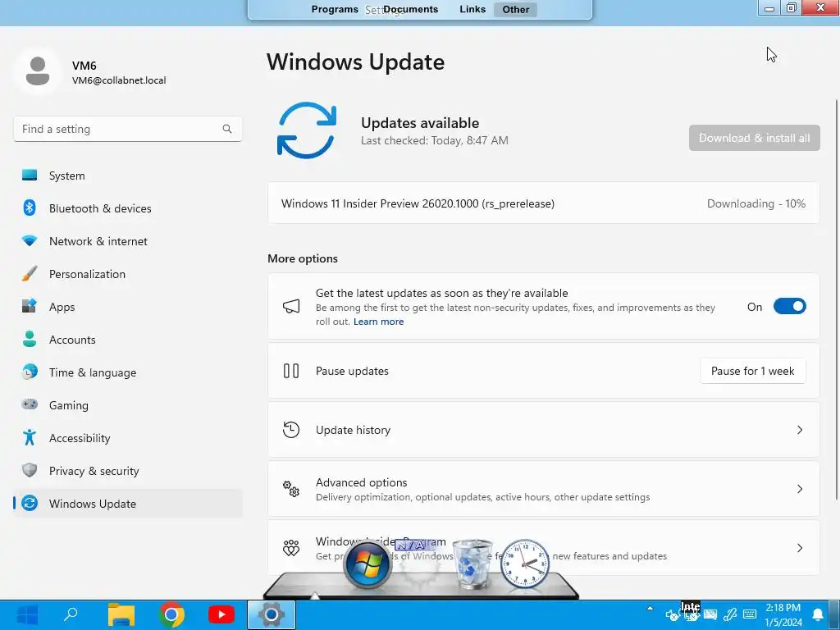Screen dimensions: 840x630
Task: Open Accounts settings
Action: tap(127, 340)
